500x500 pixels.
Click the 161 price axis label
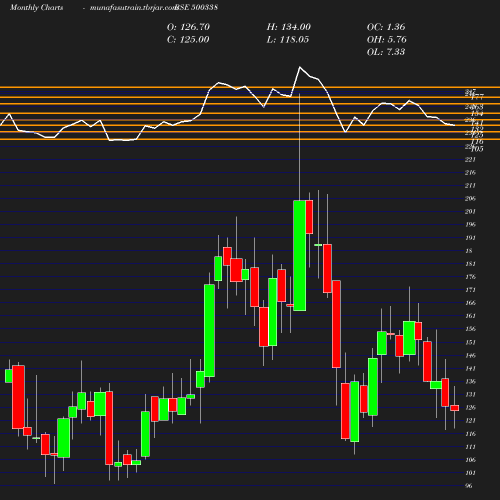click(470, 316)
